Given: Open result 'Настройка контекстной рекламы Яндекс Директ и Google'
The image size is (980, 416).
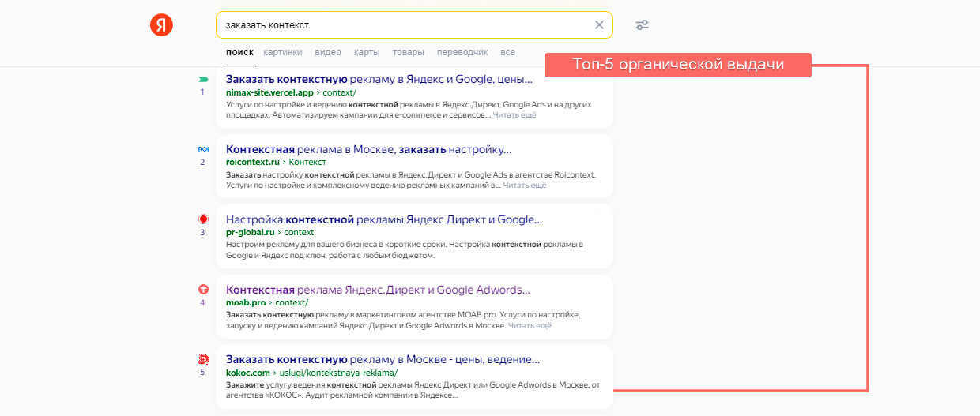Looking at the screenshot, I should point(384,219).
